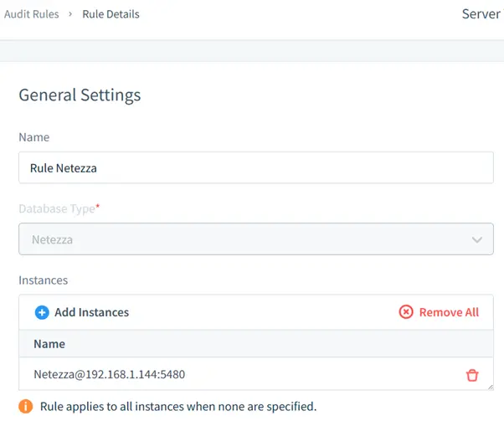Click the Remove All text
This screenshot has height=426, width=504.
click(x=449, y=312)
